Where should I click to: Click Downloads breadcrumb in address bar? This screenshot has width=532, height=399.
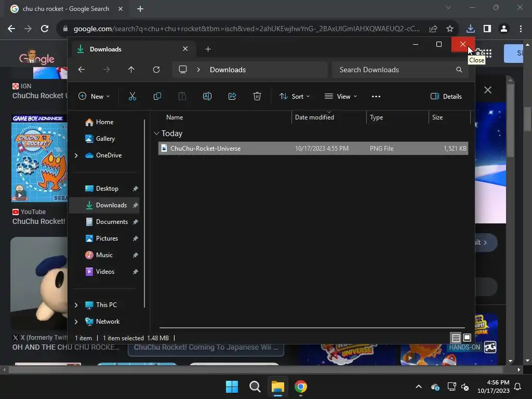click(228, 70)
